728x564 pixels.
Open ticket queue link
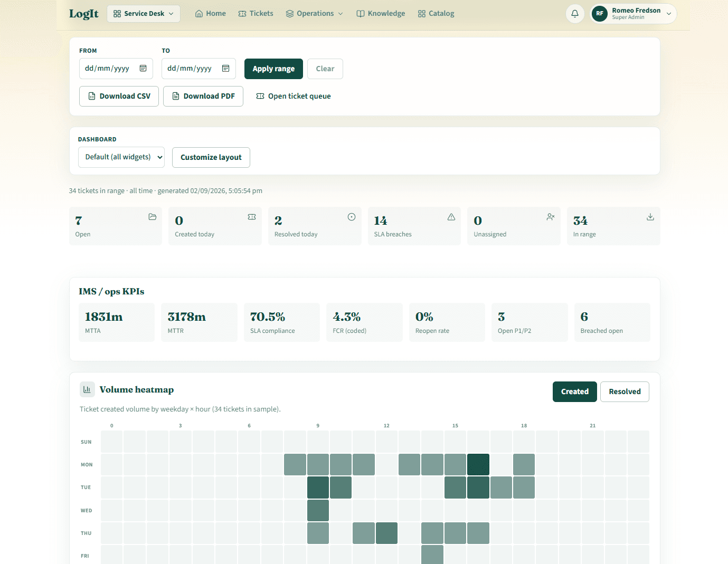pos(294,96)
